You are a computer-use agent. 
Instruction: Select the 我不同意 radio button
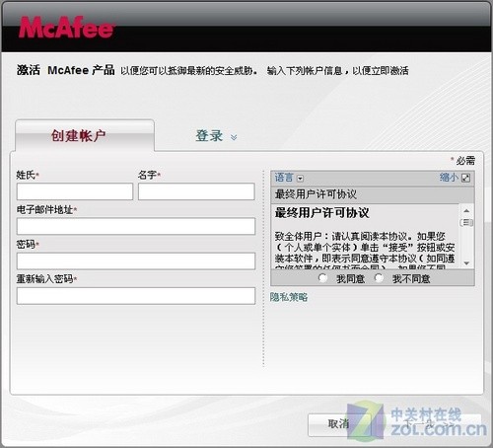click(x=379, y=278)
